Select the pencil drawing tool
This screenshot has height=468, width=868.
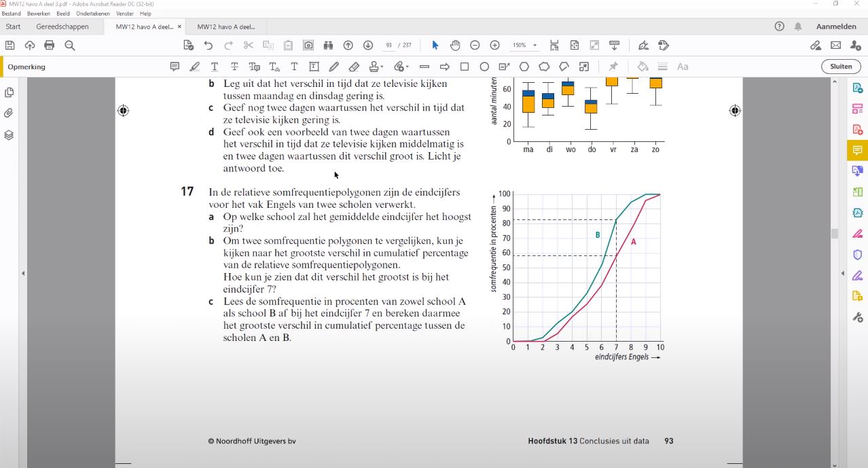(333, 67)
